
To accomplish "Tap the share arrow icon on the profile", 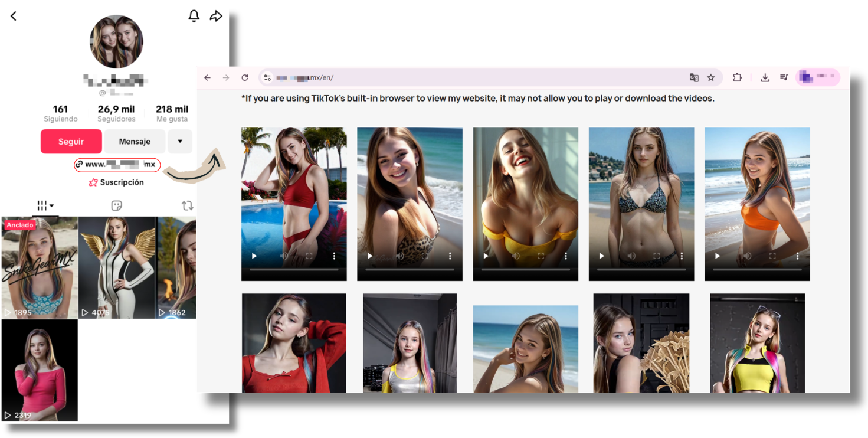I will [x=216, y=16].
